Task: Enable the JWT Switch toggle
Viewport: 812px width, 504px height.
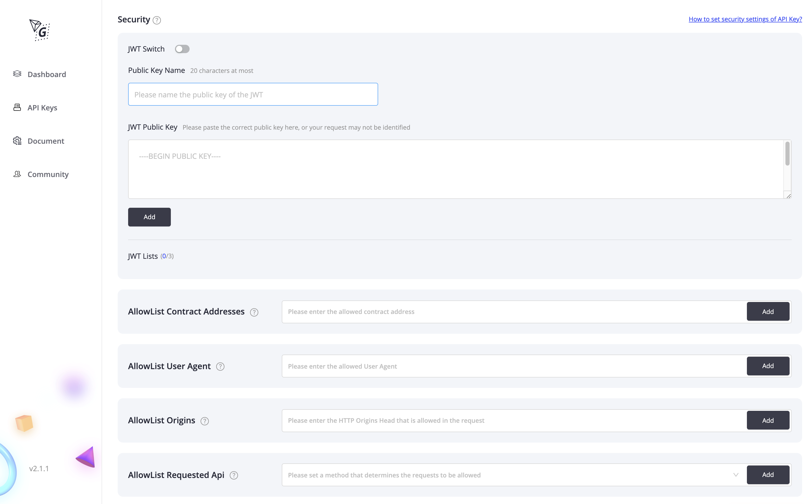Action: pos(182,49)
